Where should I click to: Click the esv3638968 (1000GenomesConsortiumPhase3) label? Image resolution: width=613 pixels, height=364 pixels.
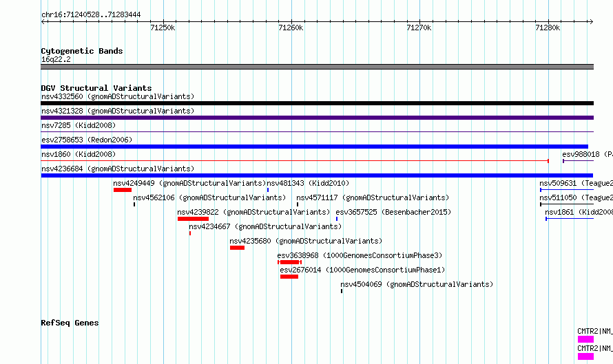pyautogui.click(x=360, y=255)
